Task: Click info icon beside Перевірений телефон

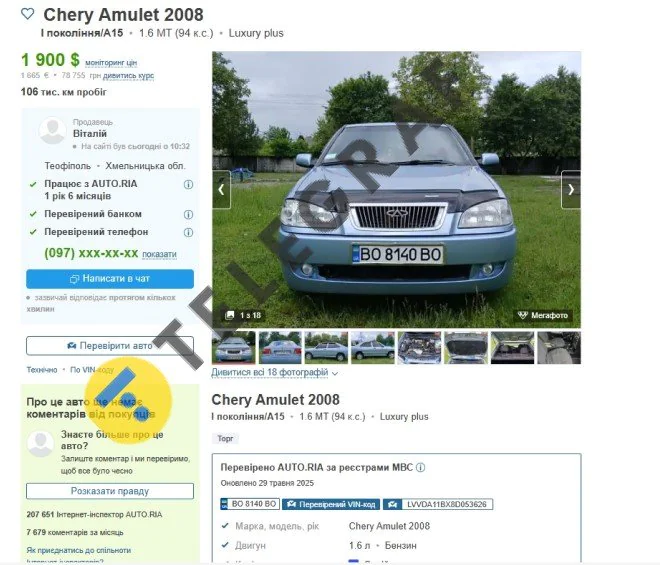Action: (x=189, y=232)
